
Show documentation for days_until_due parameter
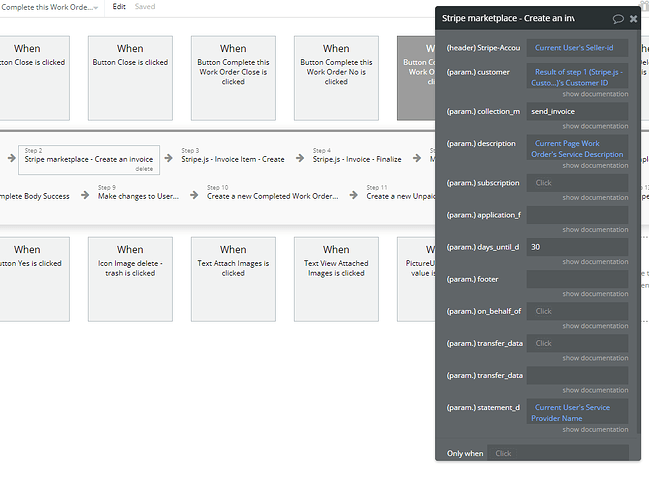point(595,261)
